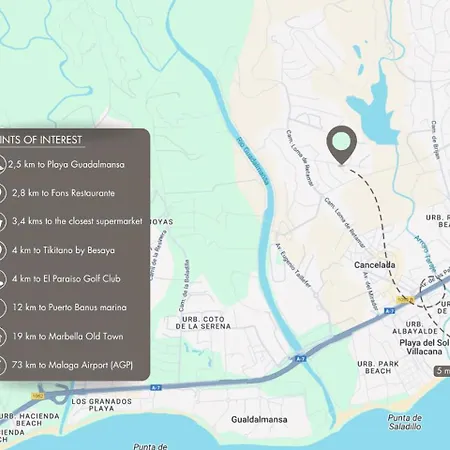Select the 2,5 km to Playa Guadalmansa entry

pyautogui.click(x=66, y=164)
